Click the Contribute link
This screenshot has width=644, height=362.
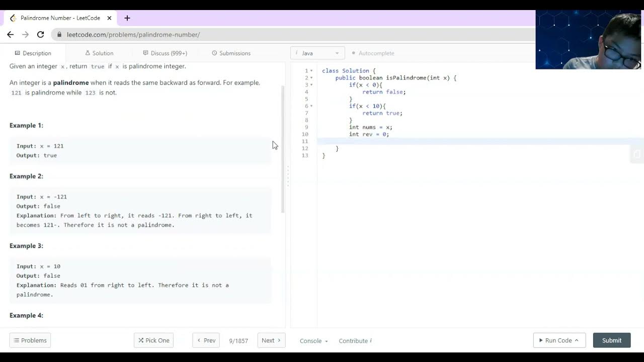pos(353,341)
